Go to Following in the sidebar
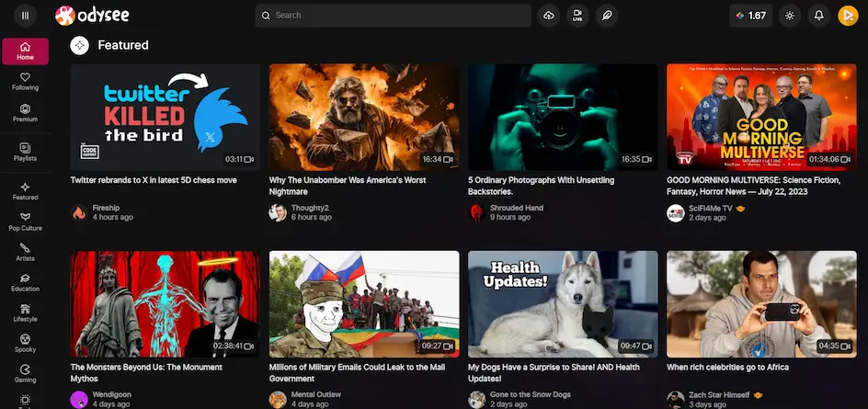The height and width of the screenshot is (409, 868). pos(25,82)
